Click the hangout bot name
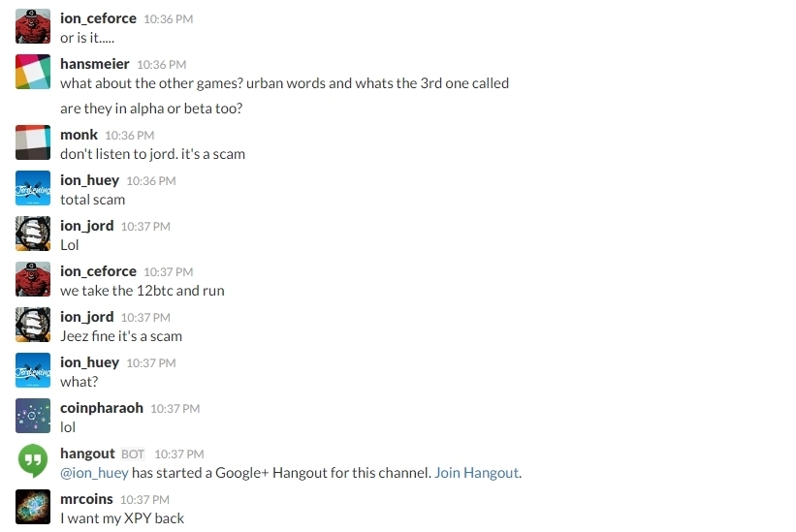 pyautogui.click(x=87, y=454)
